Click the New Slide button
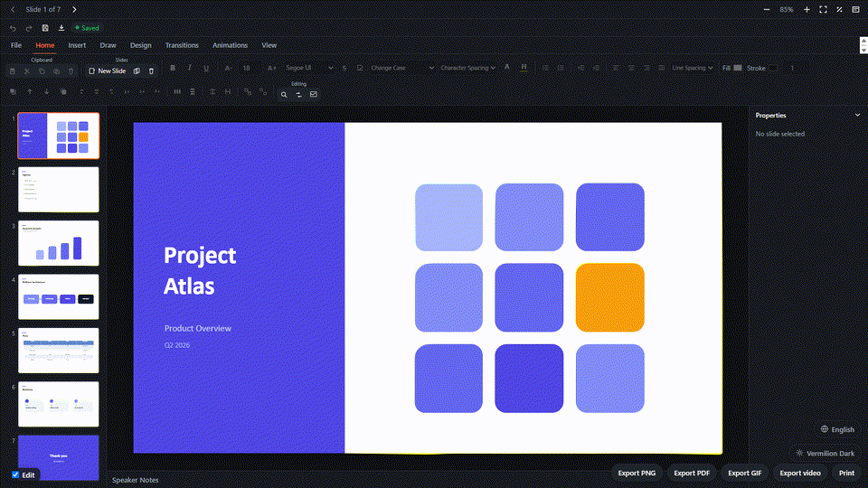Image resolution: width=868 pixels, height=488 pixels. pos(108,70)
